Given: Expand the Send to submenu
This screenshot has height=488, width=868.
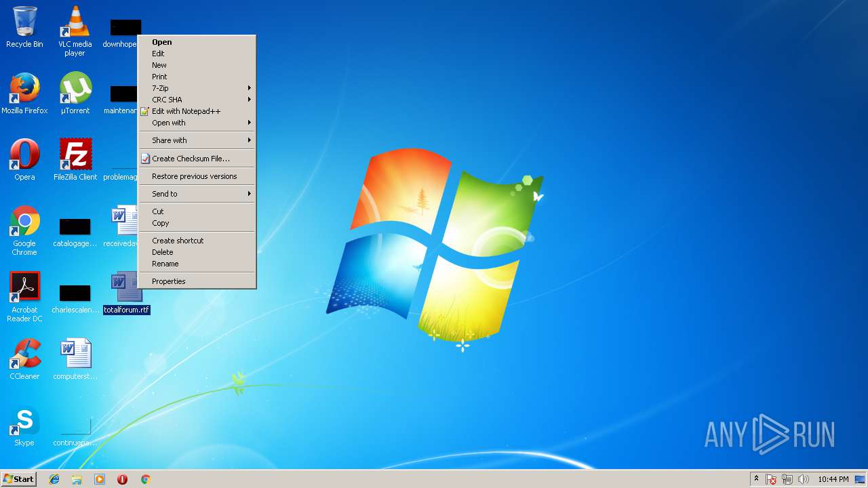Looking at the screenshot, I should coord(197,194).
